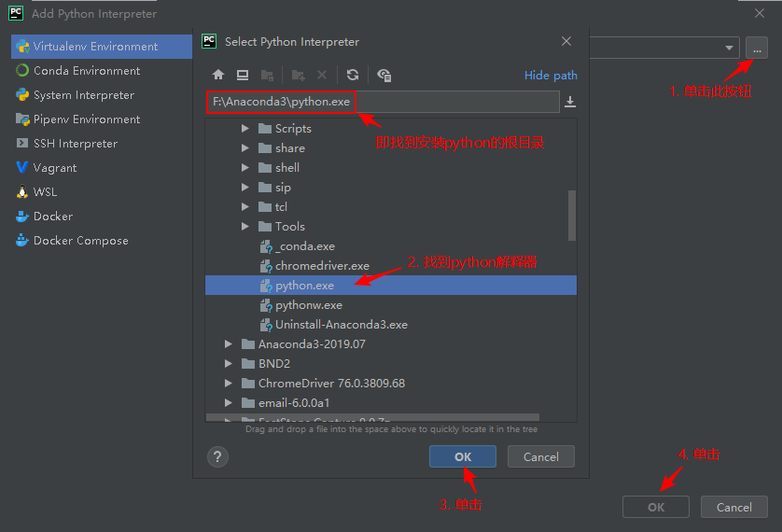Viewport: 782px width, 532px height.
Task: Close the Add Python Interpreter window
Action: click(x=760, y=13)
